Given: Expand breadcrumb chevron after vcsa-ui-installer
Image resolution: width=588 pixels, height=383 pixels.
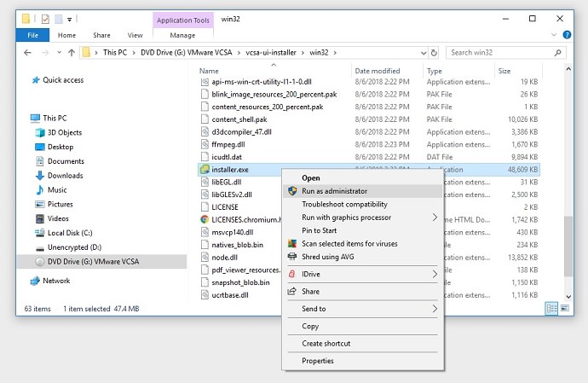Looking at the screenshot, I should coord(303,53).
